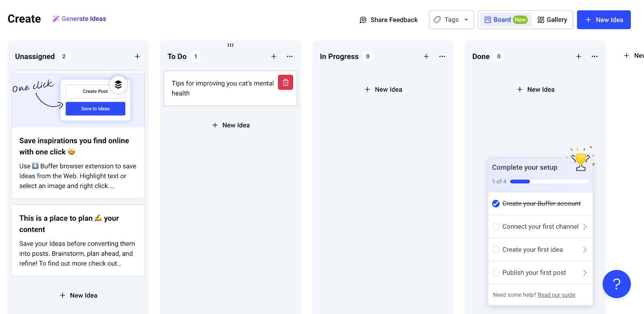Open the Tags dropdown
Screen dimensions: 644x314
click(451, 20)
